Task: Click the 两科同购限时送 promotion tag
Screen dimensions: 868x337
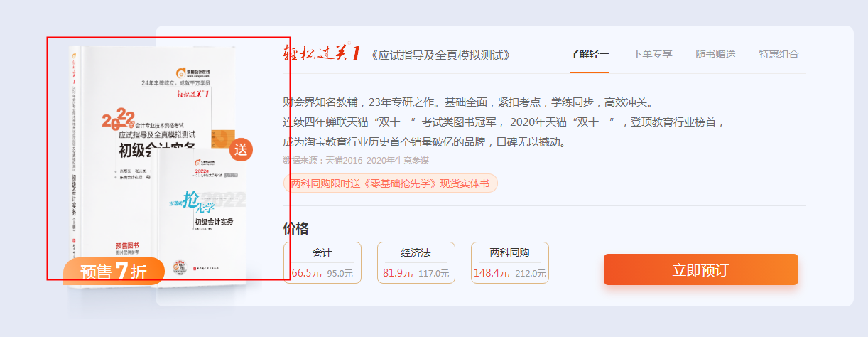Action: [x=390, y=183]
